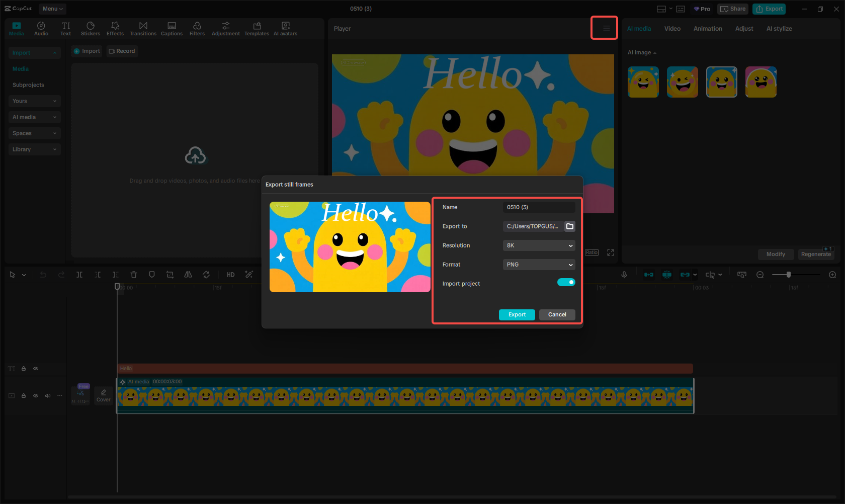This screenshot has height=504, width=845.
Task: Click the delete trash icon in timeline toolbar
Action: click(134, 275)
